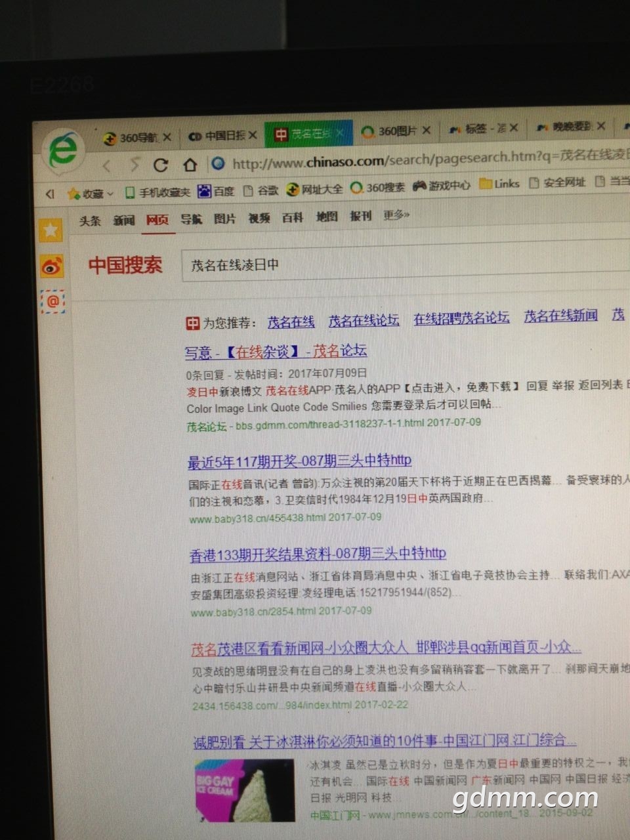Click the URL text www.baby318.cn/2854.html

[253, 612]
